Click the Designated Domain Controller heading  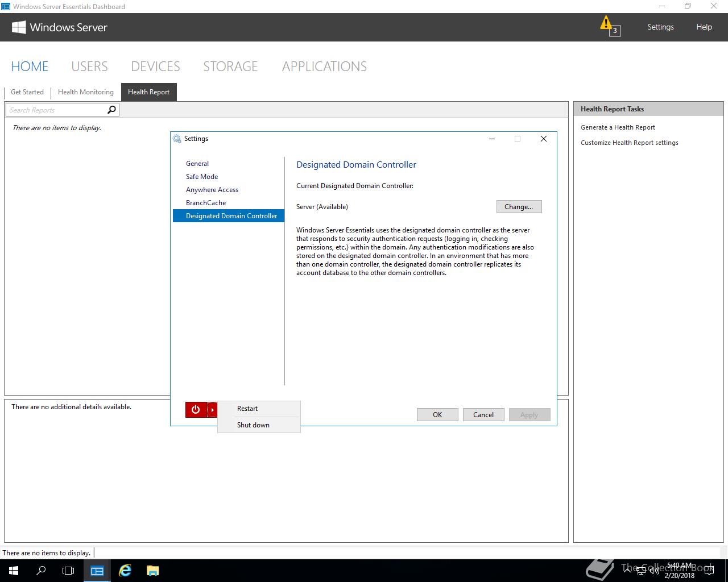tap(356, 165)
